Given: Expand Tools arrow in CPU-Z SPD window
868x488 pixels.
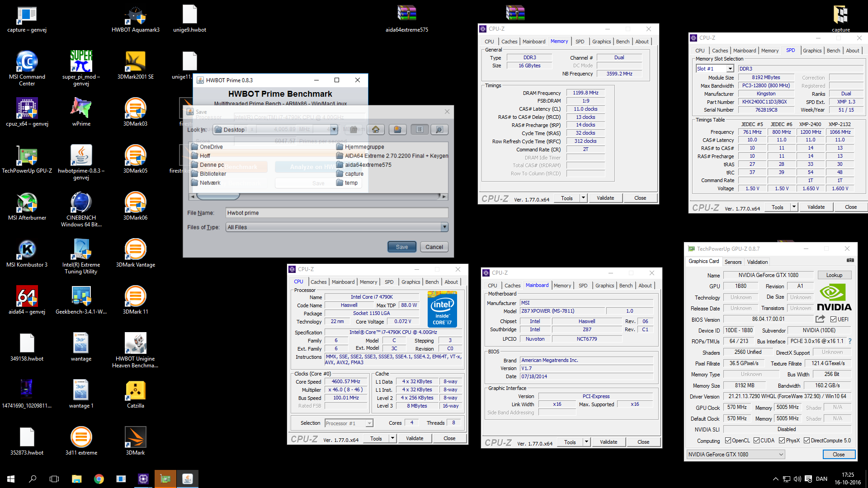Looking at the screenshot, I should pos(794,207).
